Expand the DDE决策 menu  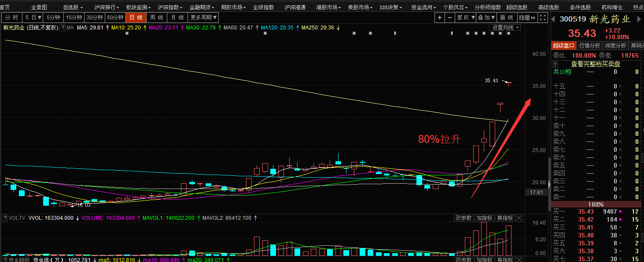click(x=391, y=7)
